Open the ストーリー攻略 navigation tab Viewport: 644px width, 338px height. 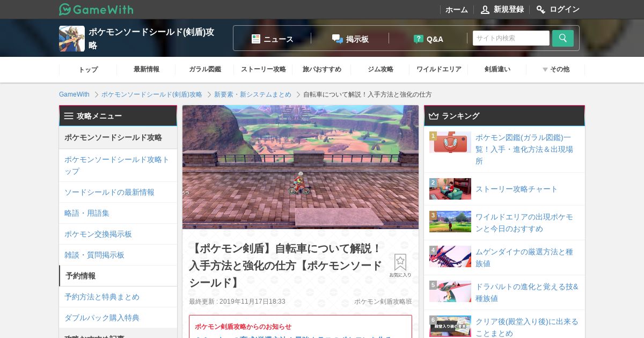264,69
